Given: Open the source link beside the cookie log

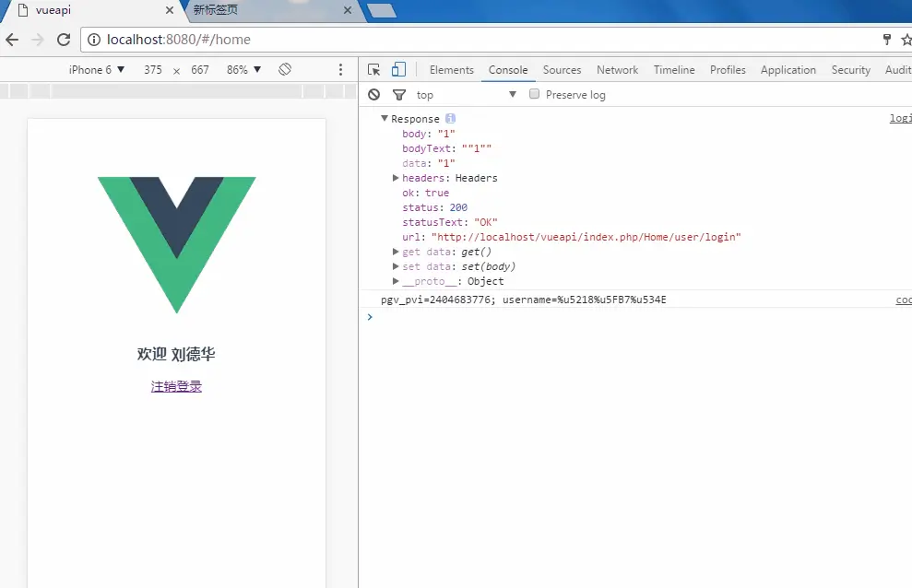Looking at the screenshot, I should click(x=904, y=300).
